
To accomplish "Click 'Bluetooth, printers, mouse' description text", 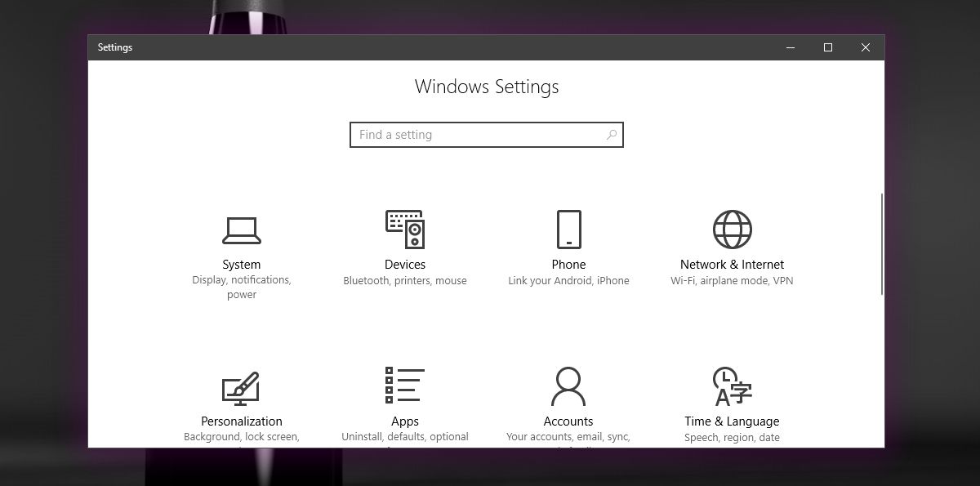I will [x=405, y=281].
